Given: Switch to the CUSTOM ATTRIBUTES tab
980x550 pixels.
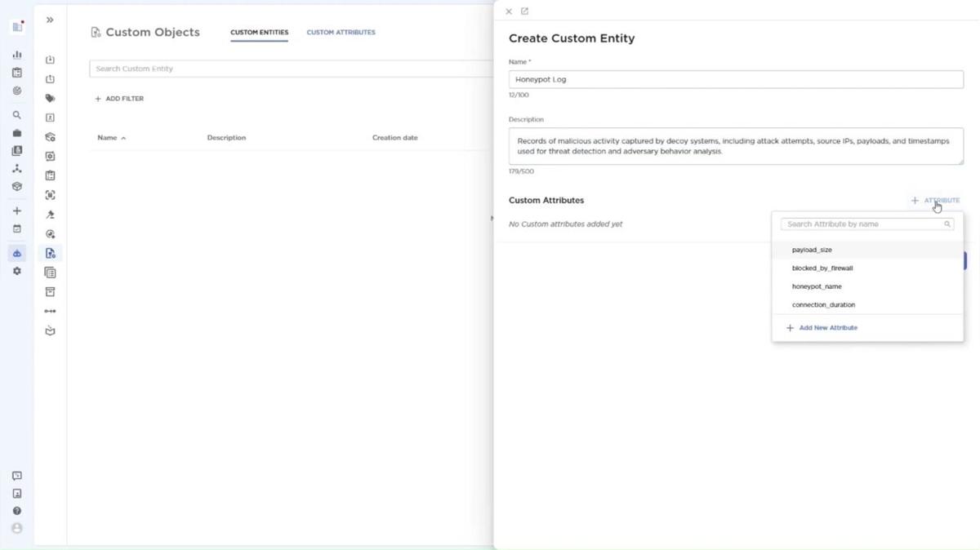Looking at the screenshot, I should point(341,32).
